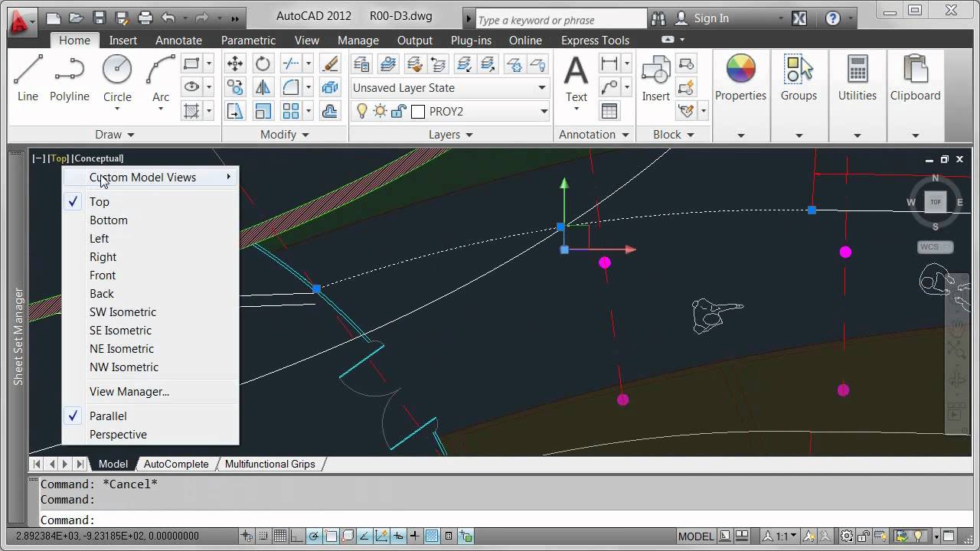Open Layer Properties manager
This screenshot has height=551, width=980.
click(361, 64)
